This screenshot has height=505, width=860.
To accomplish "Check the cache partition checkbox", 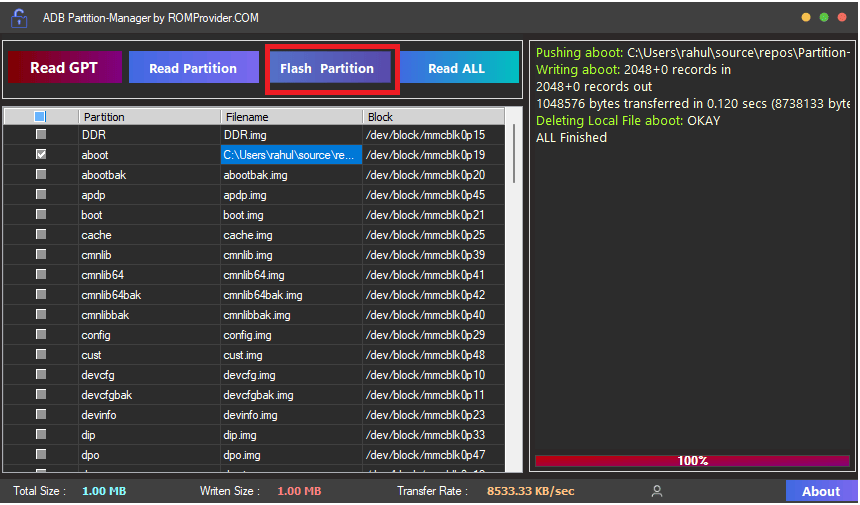I will click(x=41, y=234).
